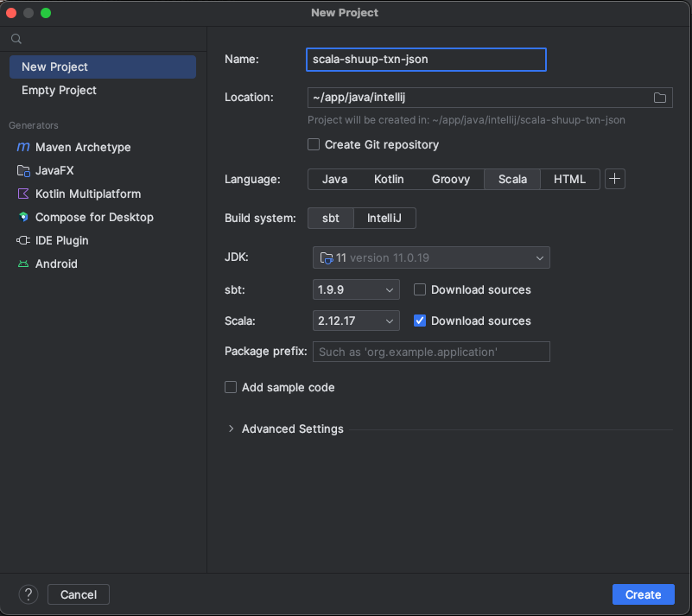
Task: Open the IDE Plugin generator
Action: coord(53,240)
